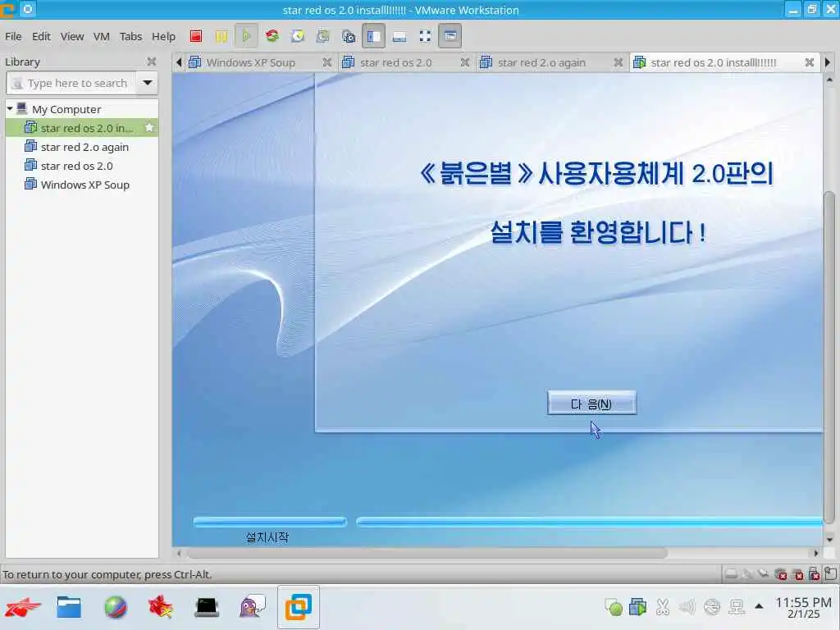This screenshot has width=840, height=630.
Task: Open the Tabs menu
Action: pyautogui.click(x=130, y=36)
